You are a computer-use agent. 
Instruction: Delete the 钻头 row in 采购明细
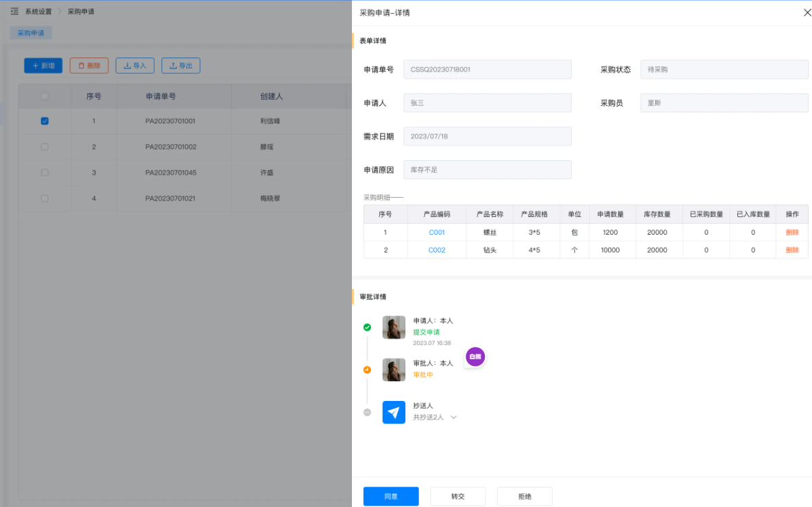point(792,250)
